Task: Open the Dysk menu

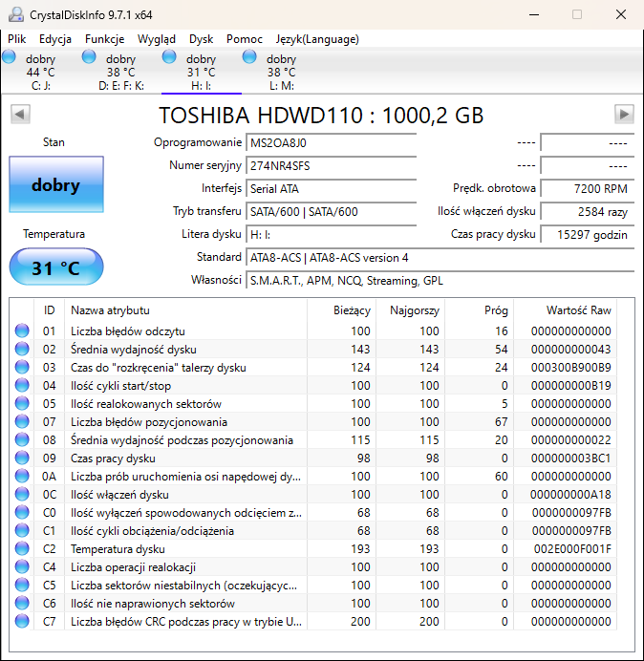Action: (x=201, y=39)
